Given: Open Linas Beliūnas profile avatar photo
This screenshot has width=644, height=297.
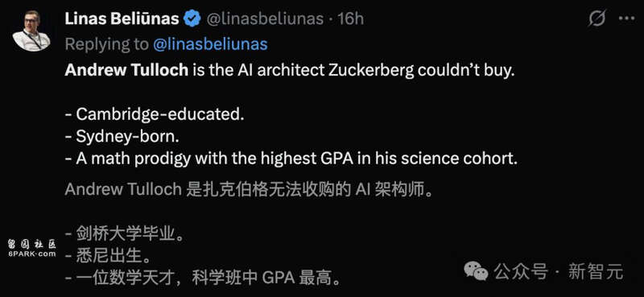Looking at the screenshot, I should (x=31, y=31).
